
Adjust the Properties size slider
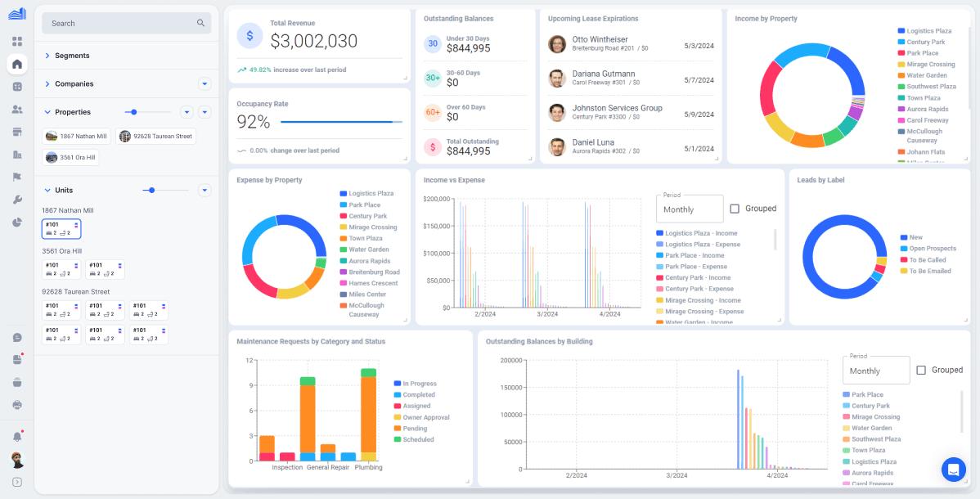point(148,112)
